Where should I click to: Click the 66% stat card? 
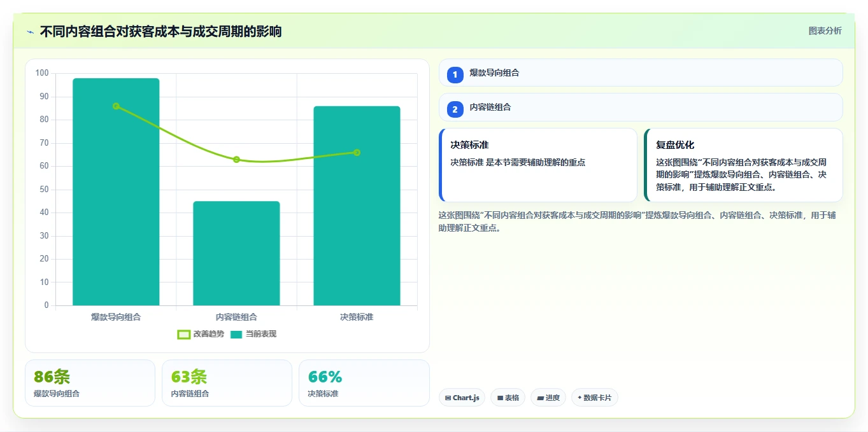364,383
